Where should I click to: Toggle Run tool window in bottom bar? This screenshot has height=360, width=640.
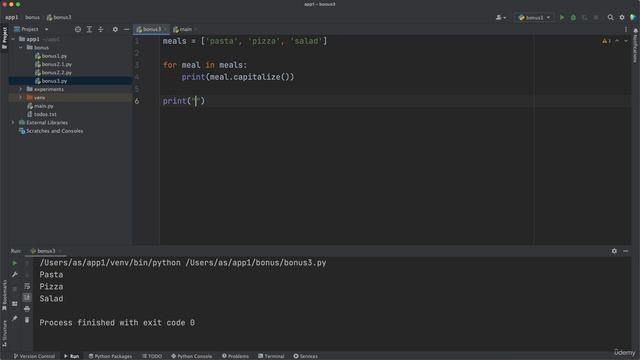[x=71, y=356]
